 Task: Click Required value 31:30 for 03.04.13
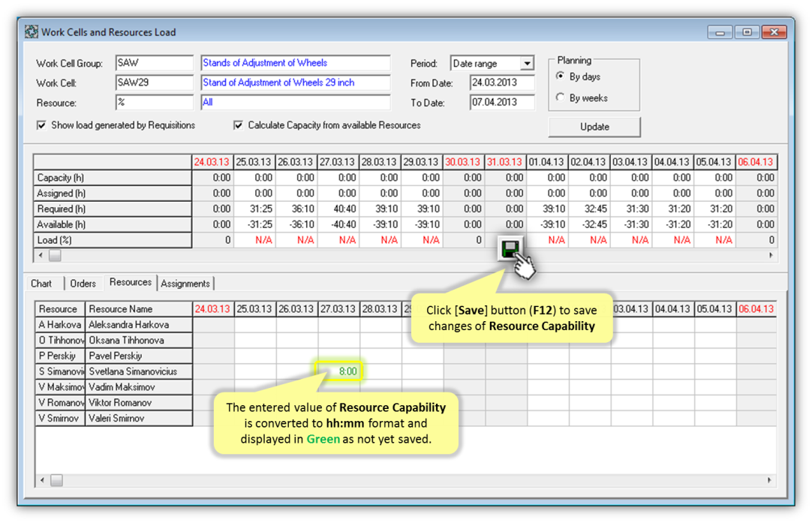click(x=630, y=209)
